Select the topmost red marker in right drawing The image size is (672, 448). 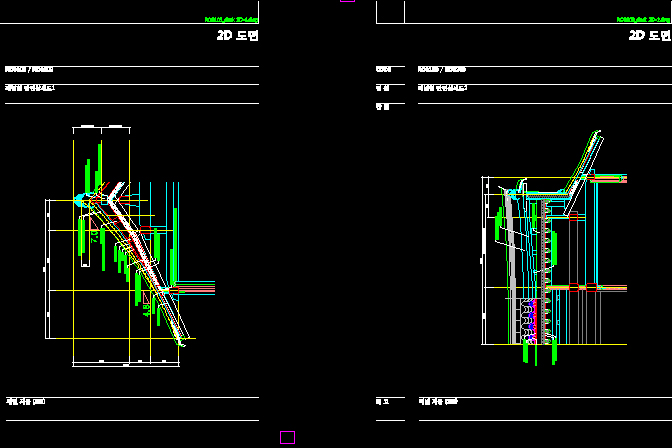[x=591, y=177]
